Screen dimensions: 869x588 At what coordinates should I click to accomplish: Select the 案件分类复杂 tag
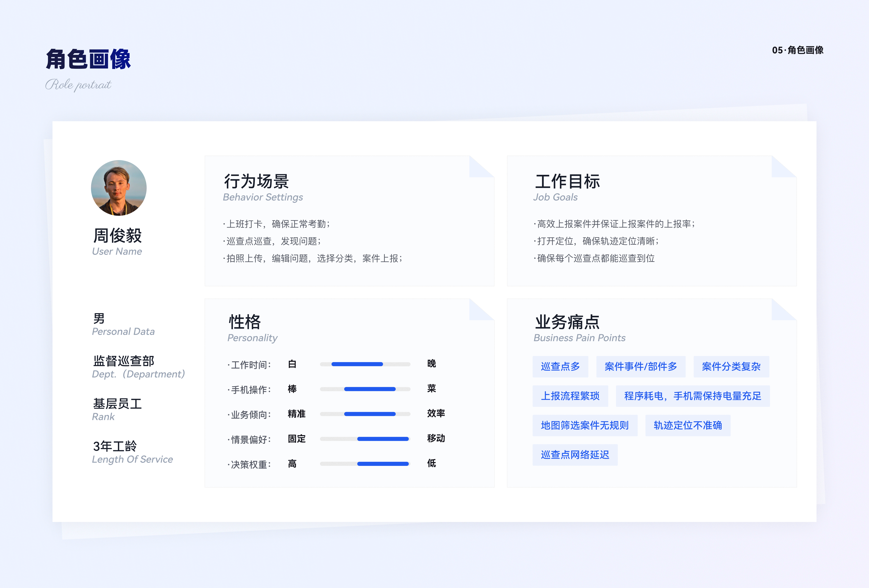[731, 366]
